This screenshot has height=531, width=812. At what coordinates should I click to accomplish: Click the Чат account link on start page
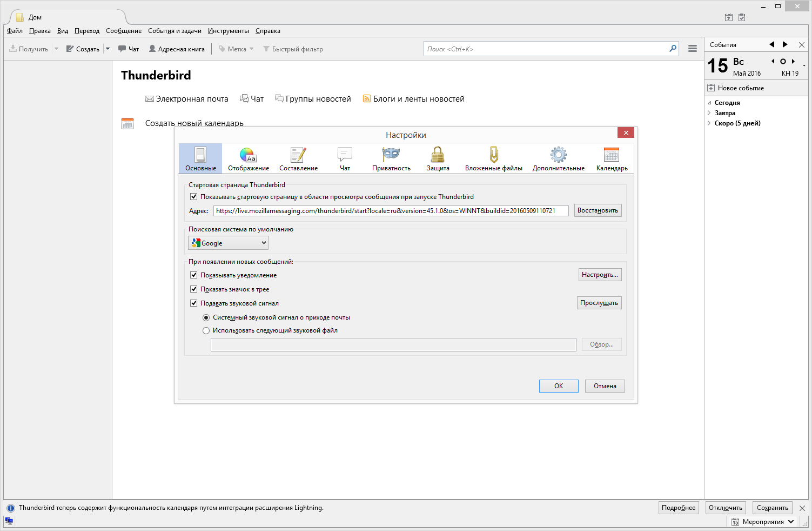pyautogui.click(x=252, y=99)
